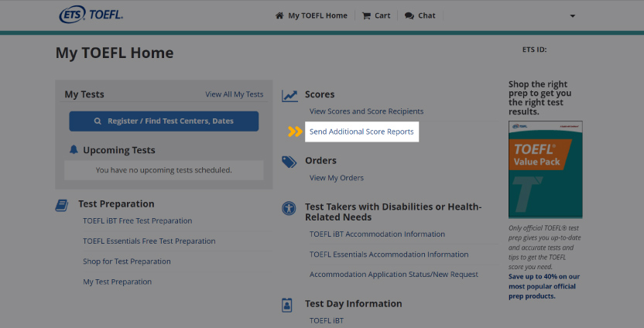The image size is (644, 328).
Task: Click Send Additional Score Reports link
Action: pos(361,132)
